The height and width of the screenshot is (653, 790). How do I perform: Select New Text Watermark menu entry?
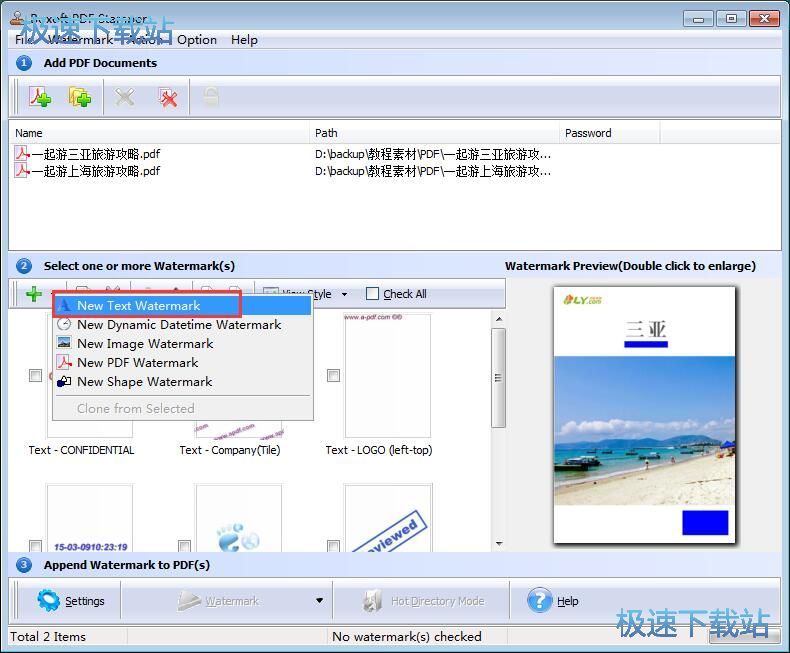click(138, 305)
